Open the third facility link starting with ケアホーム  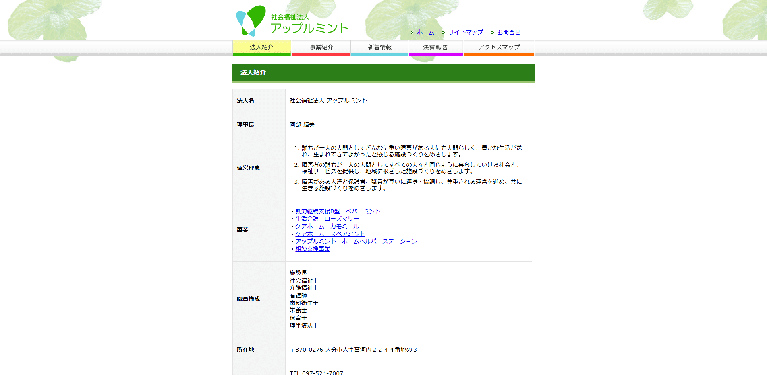(x=327, y=227)
